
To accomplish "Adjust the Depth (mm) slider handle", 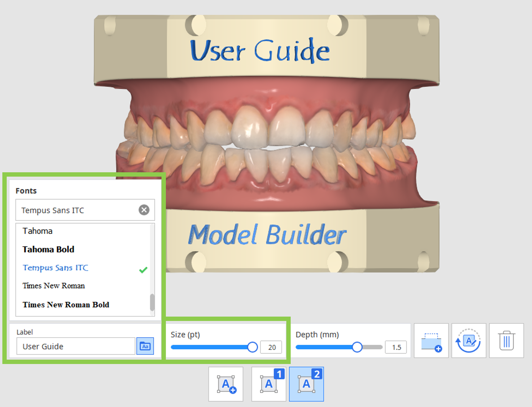I will coord(357,347).
